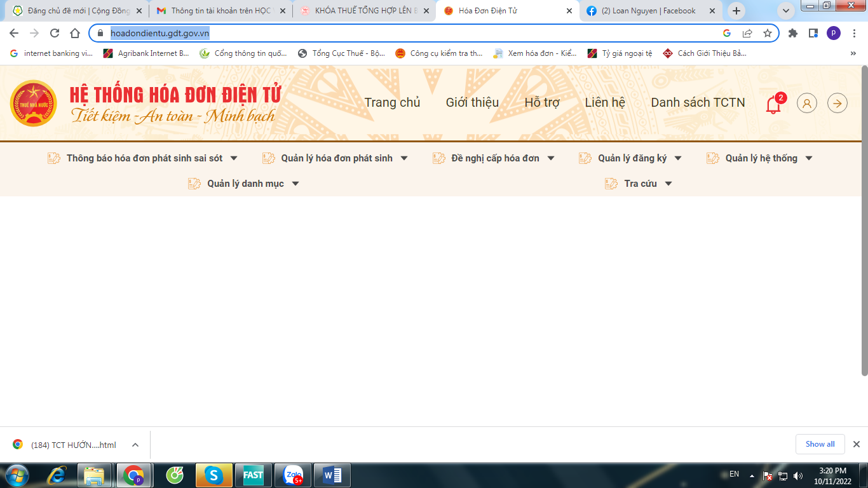Expand Thông báo hóa đơn phát sinh sai sót menu
This screenshot has height=488, width=868.
(x=144, y=158)
